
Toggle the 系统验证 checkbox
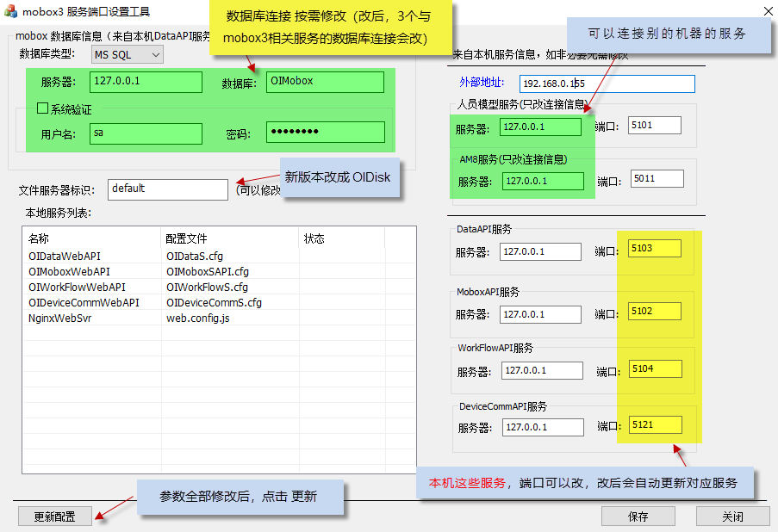click(42, 109)
